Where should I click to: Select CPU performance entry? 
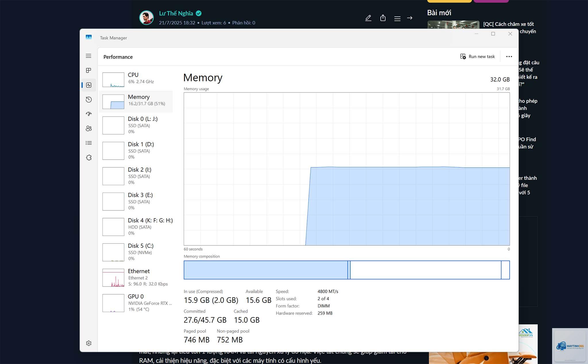[x=136, y=80]
